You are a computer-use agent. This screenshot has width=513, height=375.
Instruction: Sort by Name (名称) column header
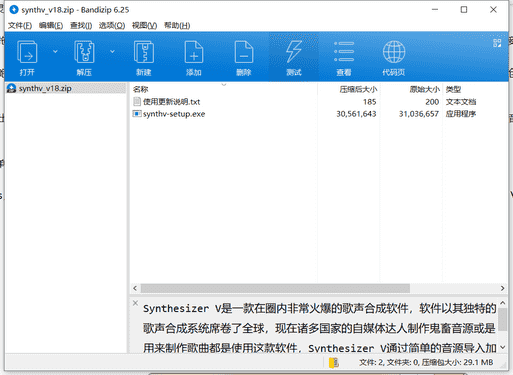(223, 89)
